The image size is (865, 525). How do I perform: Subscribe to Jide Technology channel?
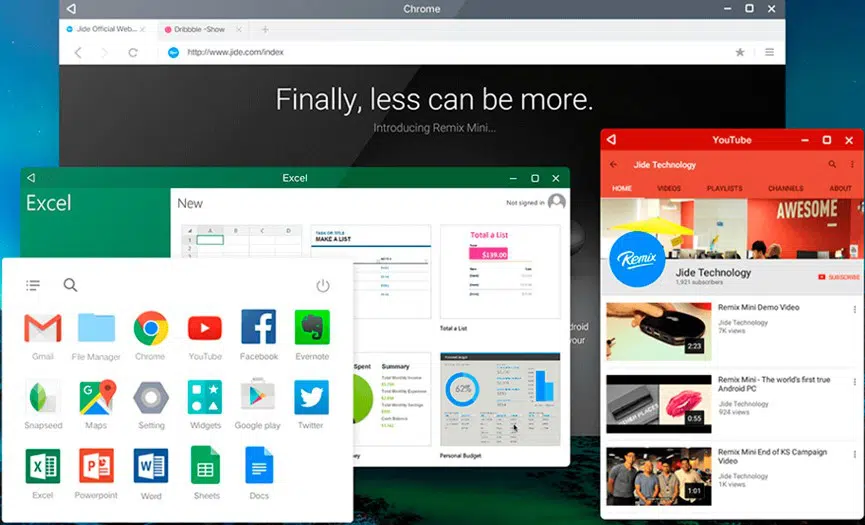click(839, 277)
